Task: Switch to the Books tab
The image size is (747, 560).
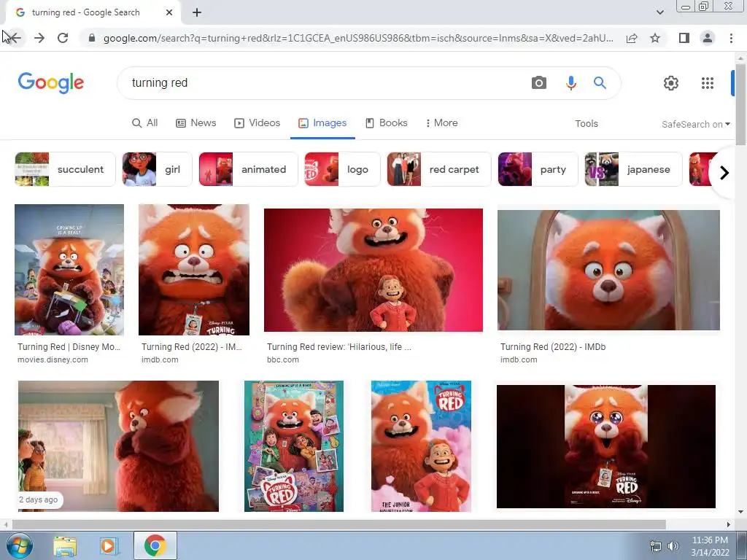Action: 387,122
